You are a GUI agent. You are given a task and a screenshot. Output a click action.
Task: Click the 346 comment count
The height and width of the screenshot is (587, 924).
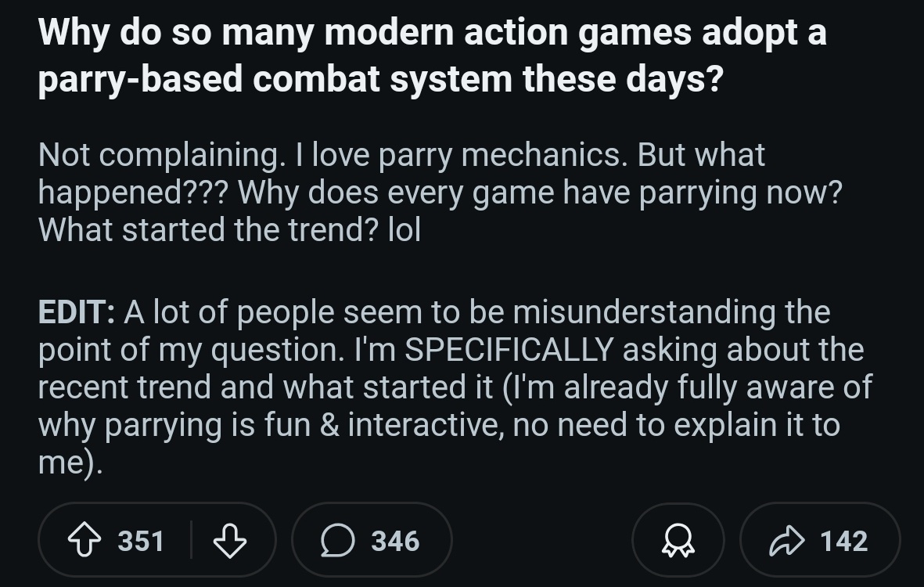coord(395,541)
